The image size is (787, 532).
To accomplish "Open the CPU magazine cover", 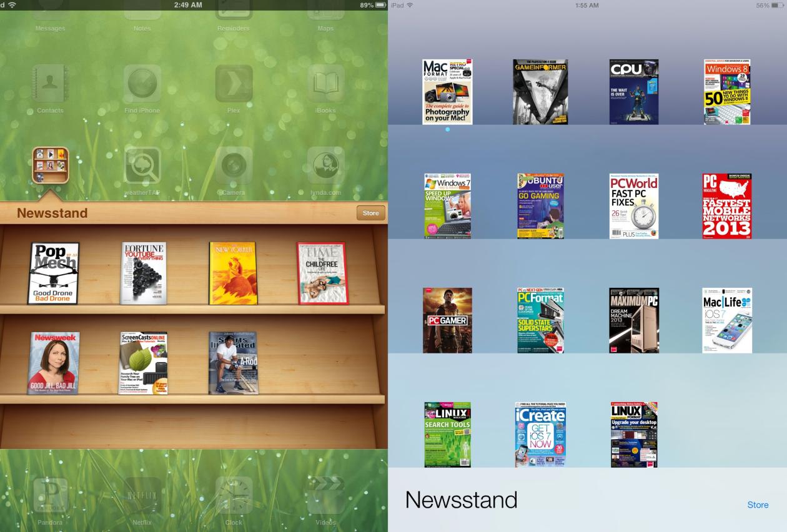I will pos(634,92).
